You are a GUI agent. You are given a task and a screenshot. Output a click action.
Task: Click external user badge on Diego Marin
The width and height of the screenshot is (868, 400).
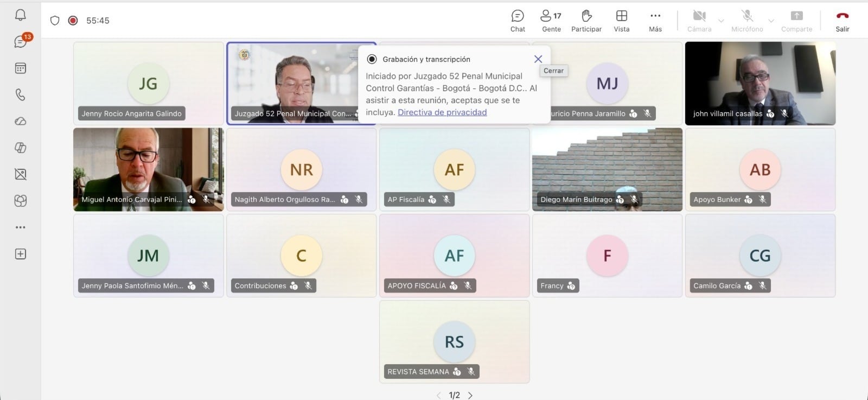point(620,200)
